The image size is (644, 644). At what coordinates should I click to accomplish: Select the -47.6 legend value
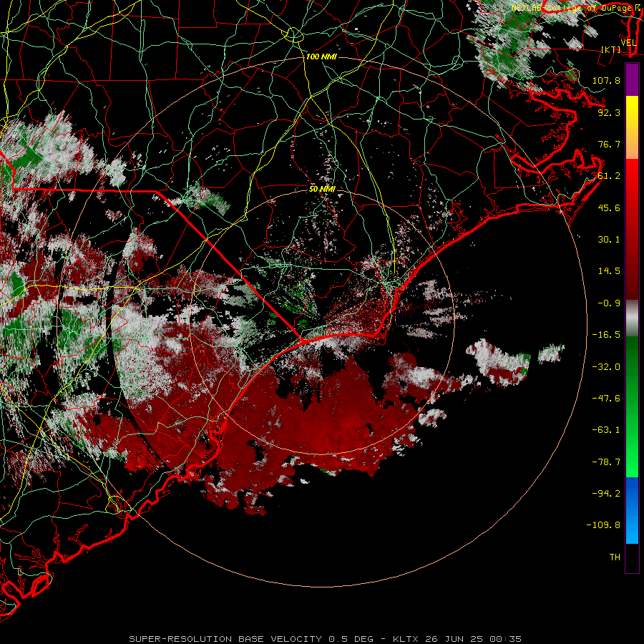point(606,399)
